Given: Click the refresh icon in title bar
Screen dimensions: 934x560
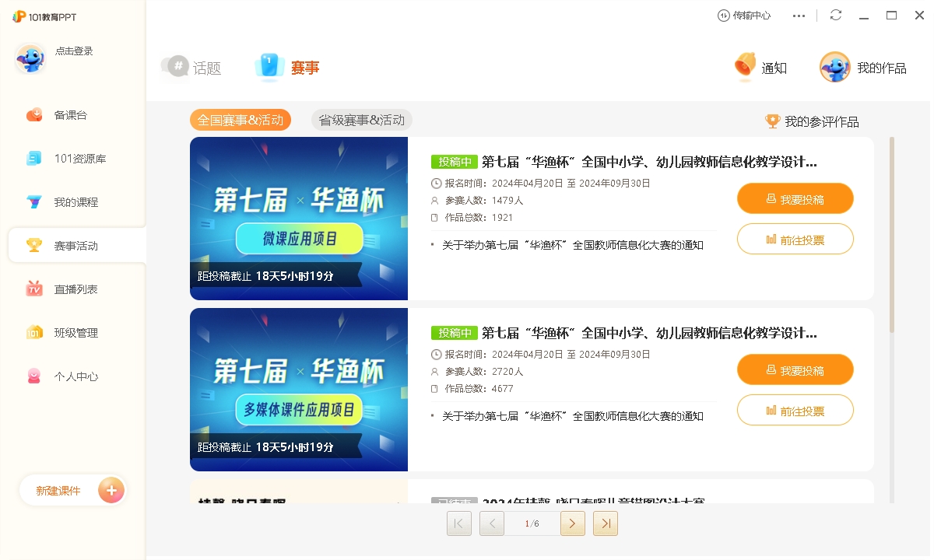Looking at the screenshot, I should point(836,16).
